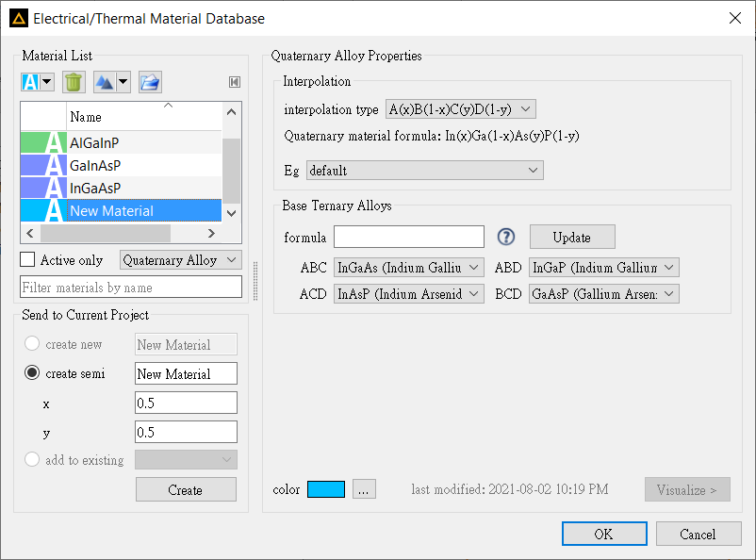
Task: Enable the Active only checkbox
Action: pos(27,259)
